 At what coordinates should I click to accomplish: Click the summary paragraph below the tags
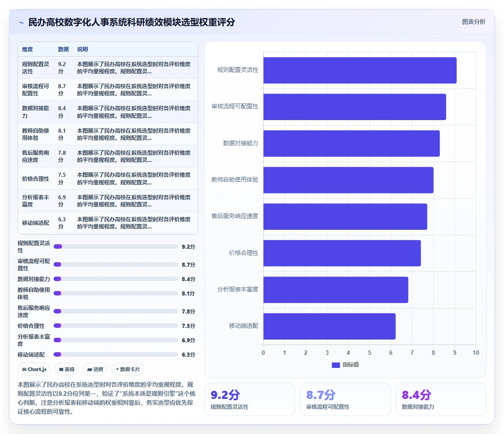[x=106, y=398]
